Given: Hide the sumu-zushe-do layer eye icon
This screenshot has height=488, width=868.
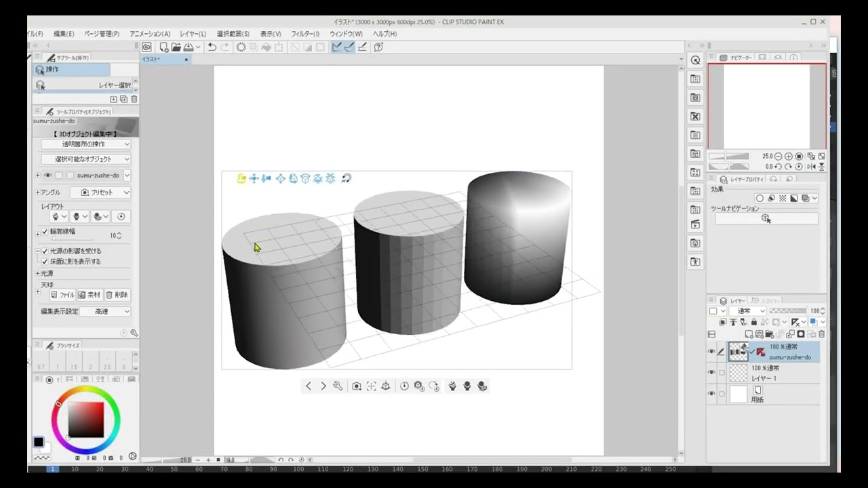Looking at the screenshot, I should coord(711,352).
